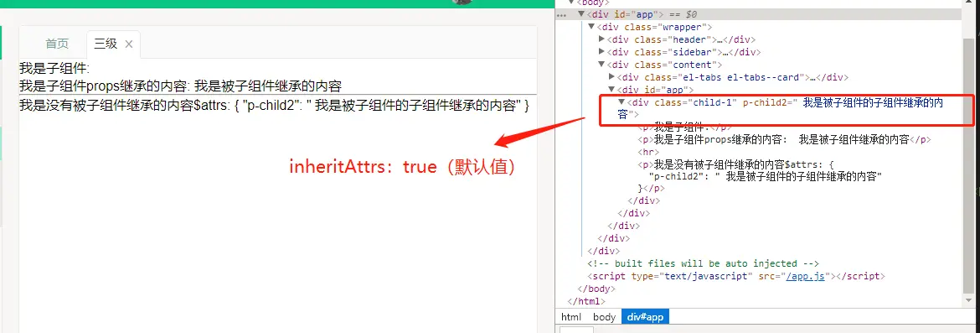This screenshot has height=333, width=980.
Task: Click the 我是子组件props继承的内容 p element in DOM
Action: [784, 139]
